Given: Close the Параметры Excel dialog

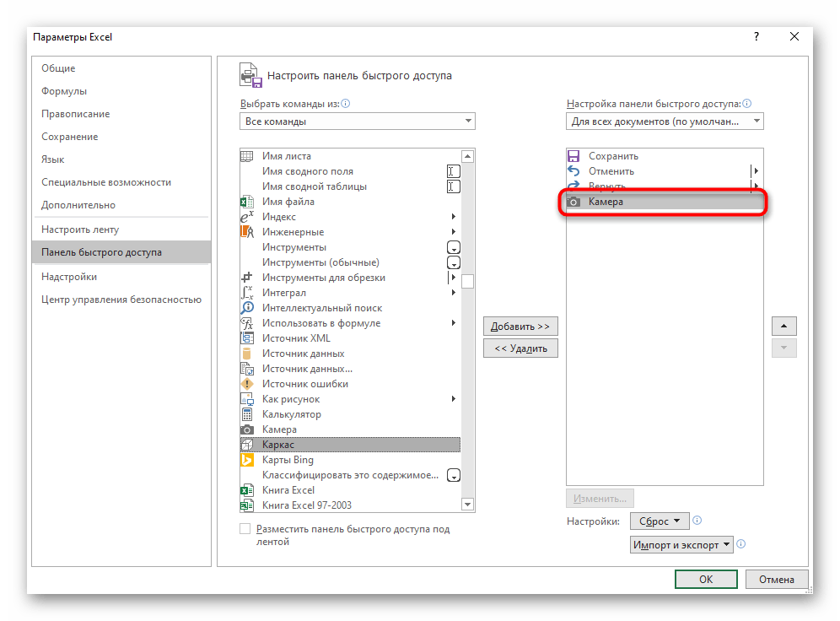Looking at the screenshot, I should (x=794, y=36).
